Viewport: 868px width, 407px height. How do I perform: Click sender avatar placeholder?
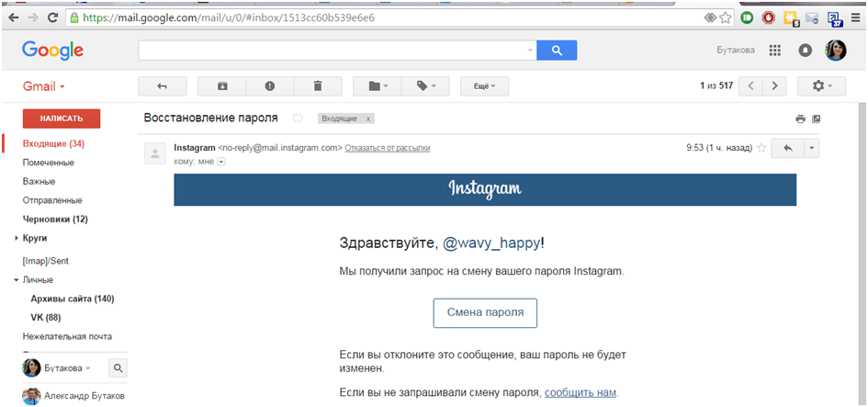[x=155, y=153]
